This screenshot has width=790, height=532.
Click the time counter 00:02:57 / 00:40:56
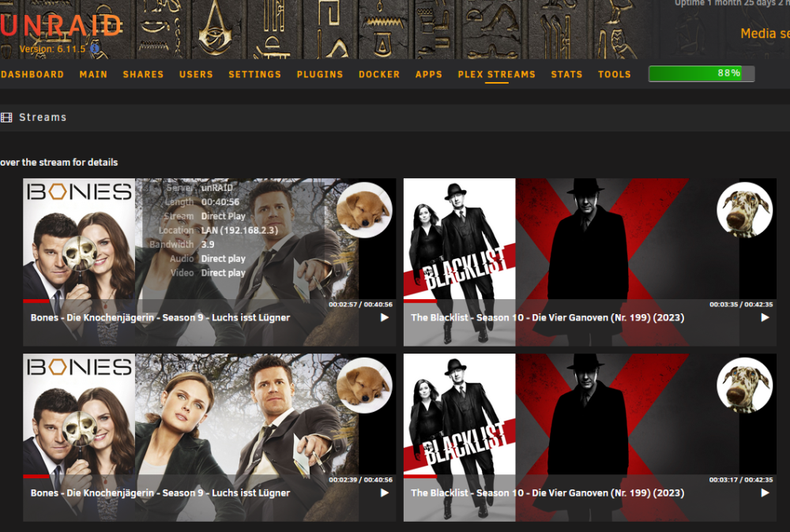click(x=361, y=305)
